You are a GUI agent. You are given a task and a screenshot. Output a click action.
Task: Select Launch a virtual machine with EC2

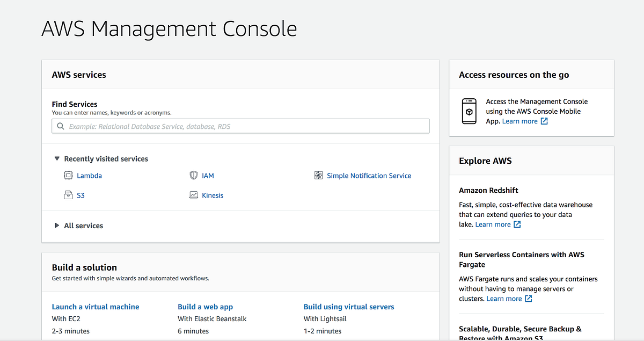pyautogui.click(x=95, y=306)
